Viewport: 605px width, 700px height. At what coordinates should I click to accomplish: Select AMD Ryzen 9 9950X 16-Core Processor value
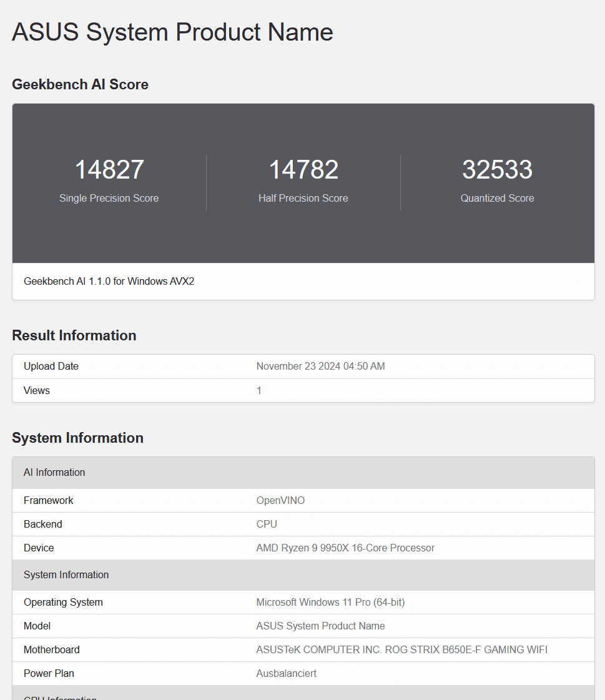tap(345, 548)
